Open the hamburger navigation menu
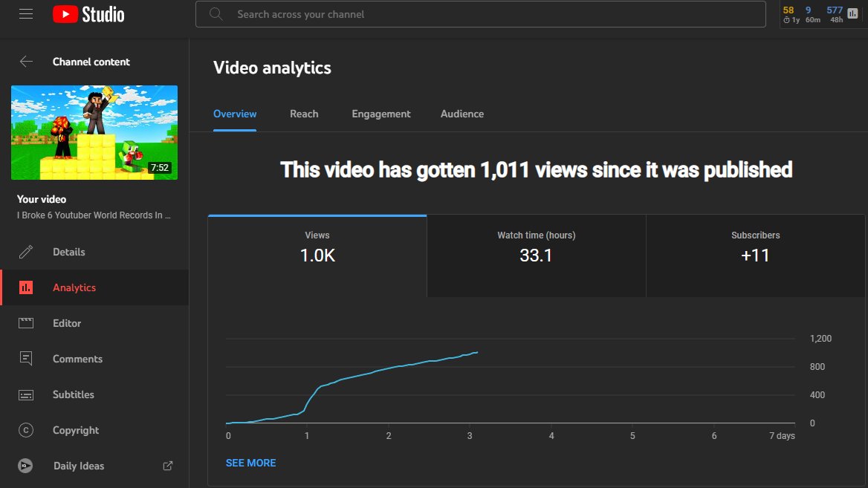The image size is (868, 488). click(26, 14)
